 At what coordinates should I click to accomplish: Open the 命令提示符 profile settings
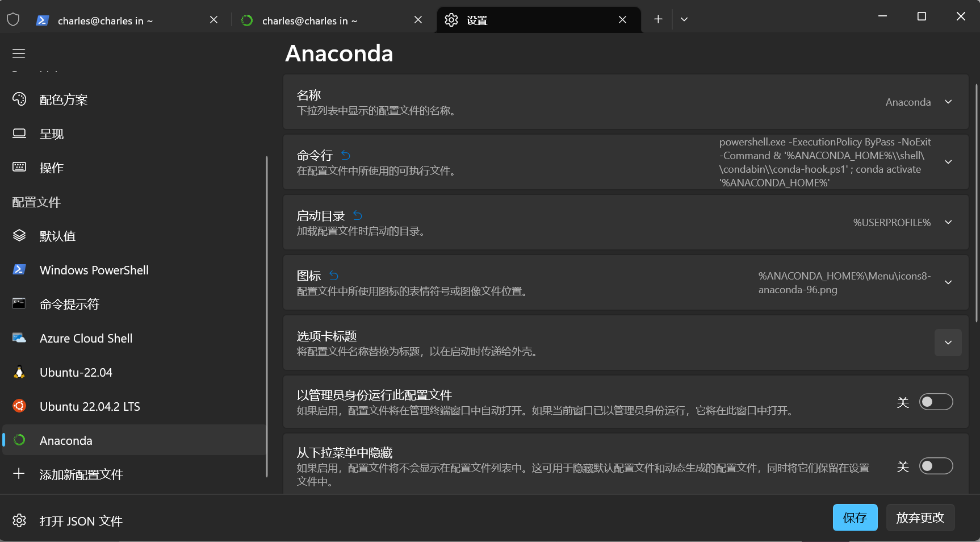68,304
